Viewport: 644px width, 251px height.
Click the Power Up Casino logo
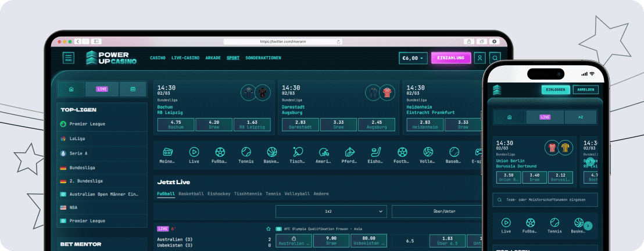111,58
